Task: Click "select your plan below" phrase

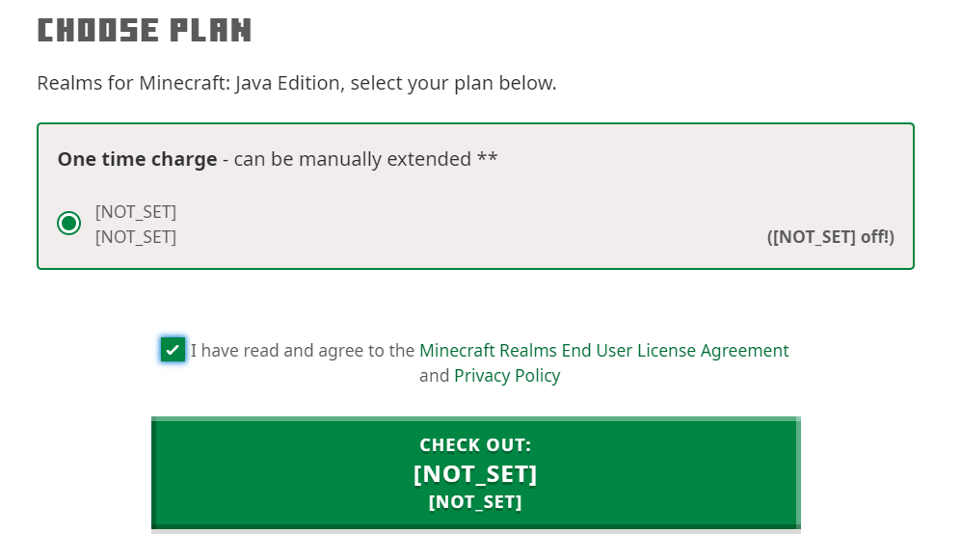Action: [453, 83]
